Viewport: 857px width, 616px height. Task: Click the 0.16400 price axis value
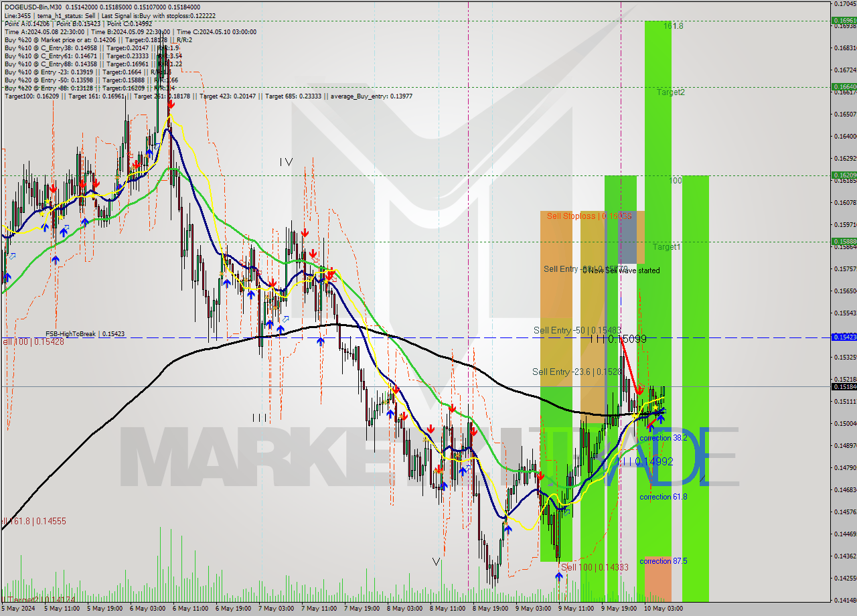845,136
